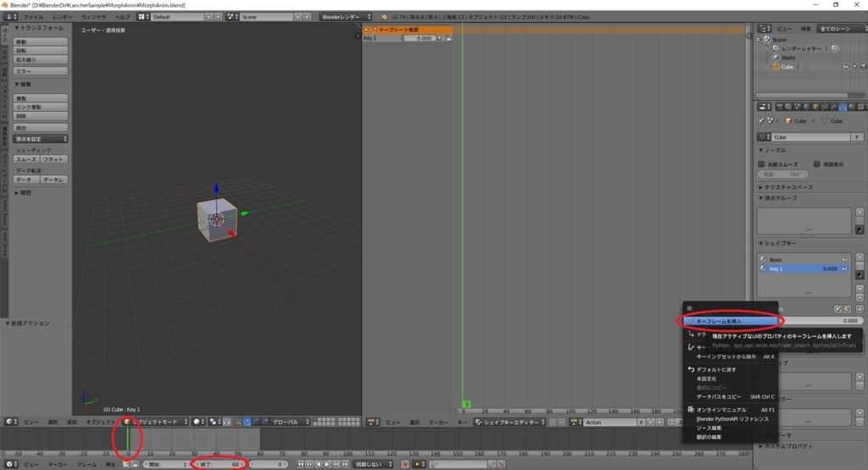The width and height of the screenshot is (868, 470).
Task: Open the constraints chain properties tab
Action: [x=824, y=107]
